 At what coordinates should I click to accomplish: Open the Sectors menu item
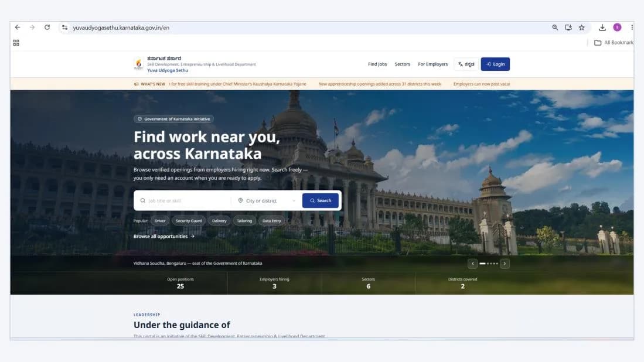[403, 64]
